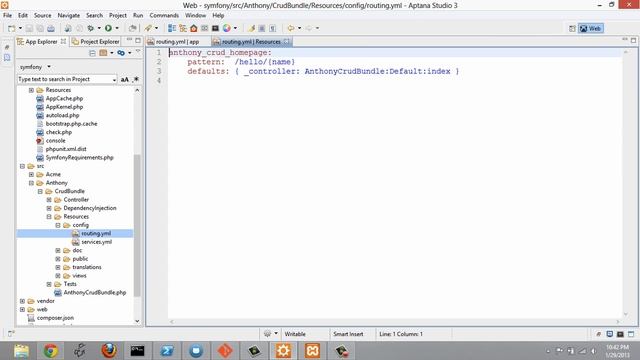Open the Run button dropdown arrow
The height and width of the screenshot is (360, 640).
tap(117, 28)
